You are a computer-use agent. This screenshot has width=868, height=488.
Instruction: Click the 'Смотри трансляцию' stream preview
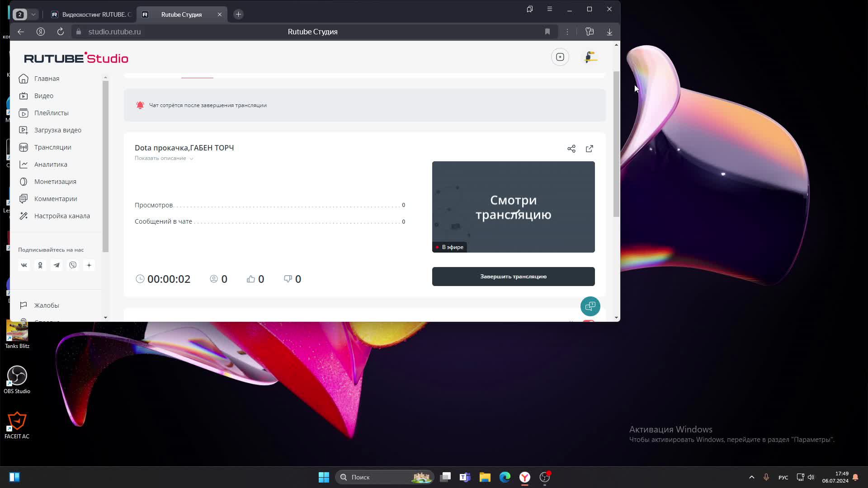pyautogui.click(x=513, y=207)
